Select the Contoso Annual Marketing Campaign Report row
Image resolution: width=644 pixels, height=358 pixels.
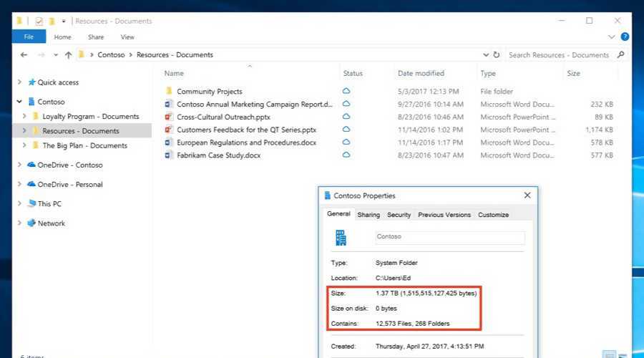389,104
